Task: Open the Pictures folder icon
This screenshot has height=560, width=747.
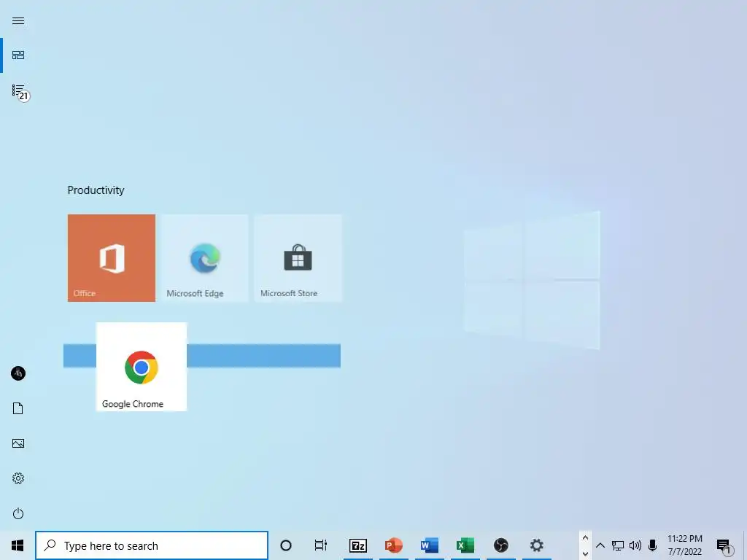Action: coord(18,443)
